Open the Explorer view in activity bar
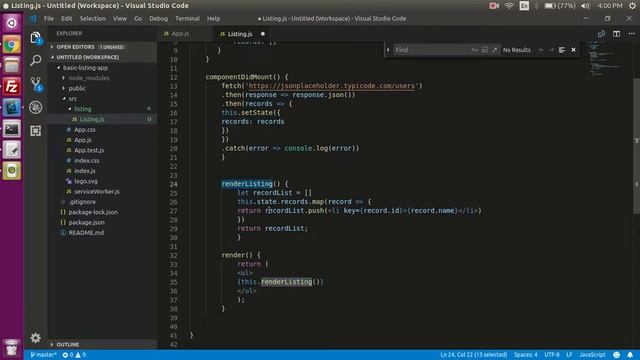 (36, 38)
